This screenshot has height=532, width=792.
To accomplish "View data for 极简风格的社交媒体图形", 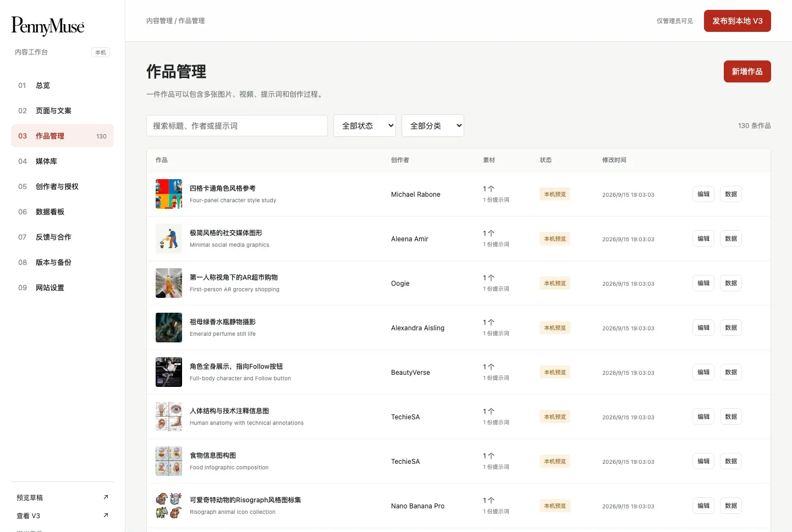I will pos(731,239).
